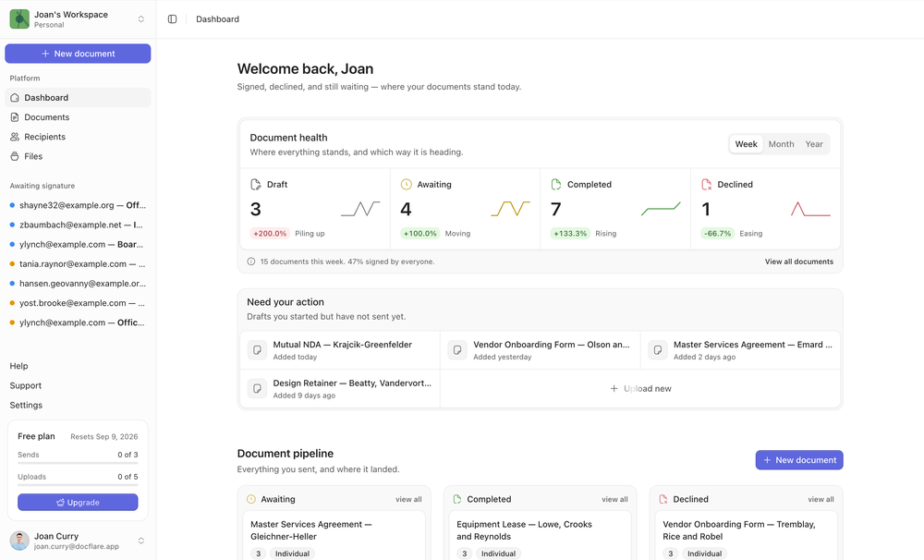Viewport: 924px width, 560px height.
Task: Open Files in the sidebar
Action: pyautogui.click(x=78, y=156)
